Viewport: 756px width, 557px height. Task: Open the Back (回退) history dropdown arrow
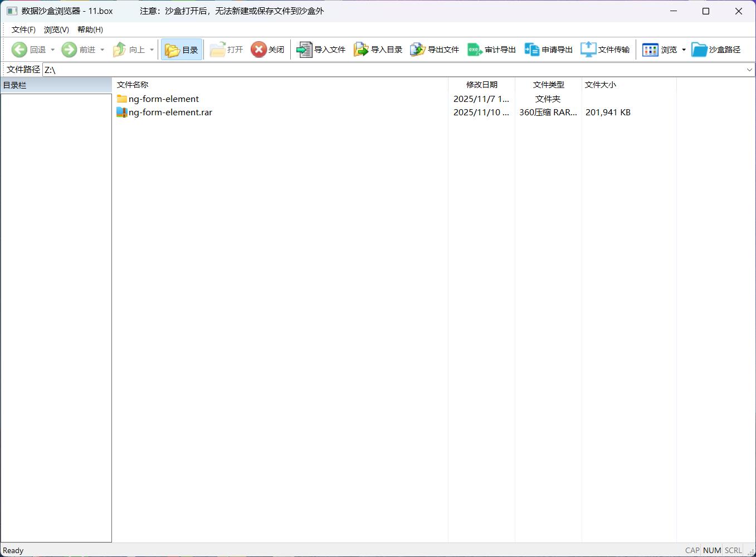coord(53,50)
